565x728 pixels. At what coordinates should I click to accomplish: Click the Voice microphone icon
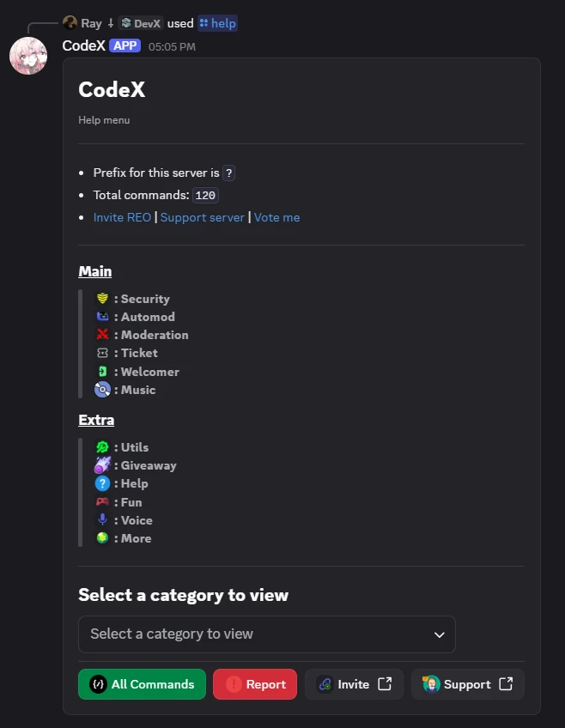(102, 519)
